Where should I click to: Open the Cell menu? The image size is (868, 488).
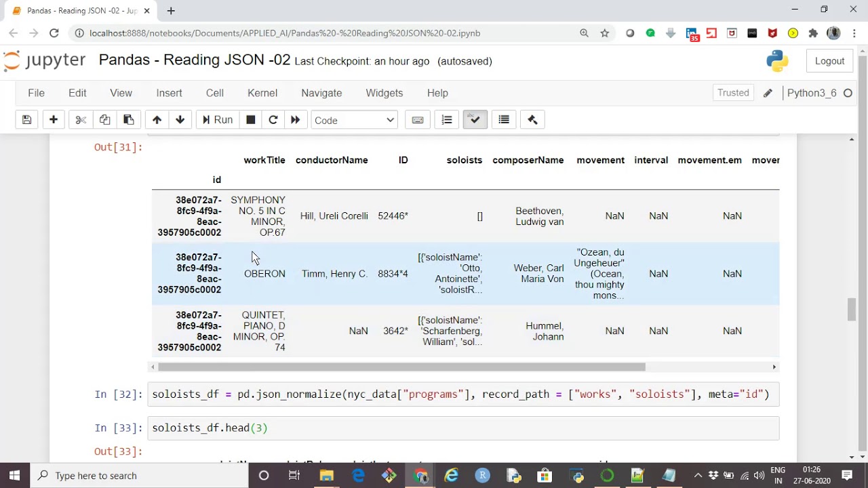pos(215,93)
